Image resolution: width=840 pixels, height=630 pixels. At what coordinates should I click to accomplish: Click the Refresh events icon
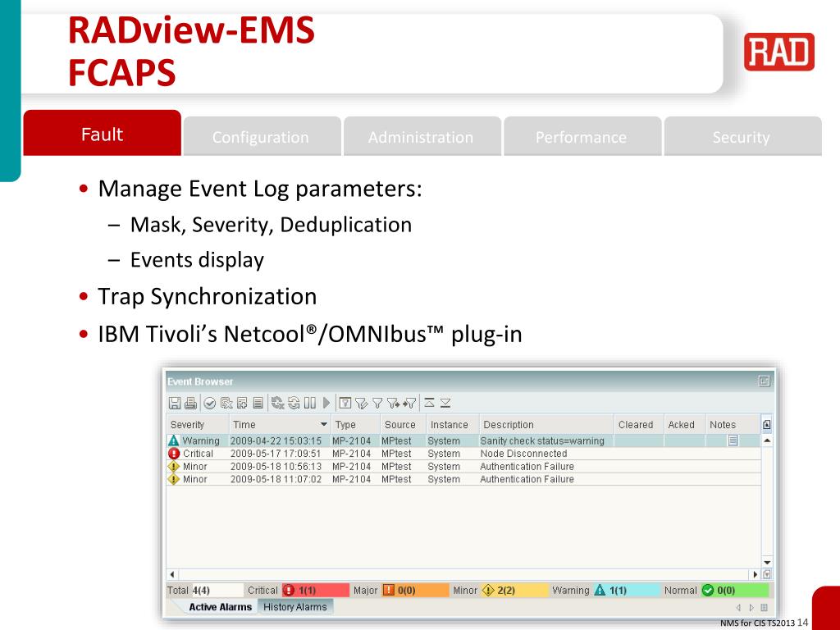pos(294,403)
